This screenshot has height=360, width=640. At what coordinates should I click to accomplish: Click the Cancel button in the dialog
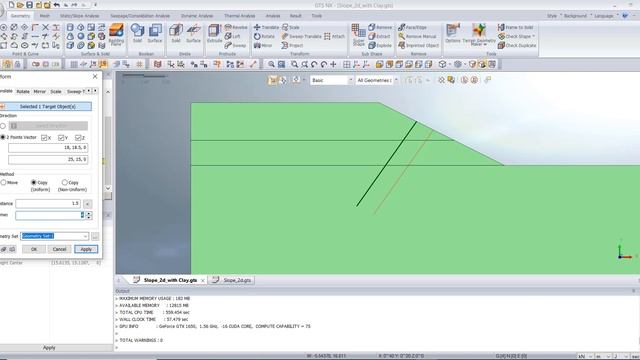[x=59, y=249]
